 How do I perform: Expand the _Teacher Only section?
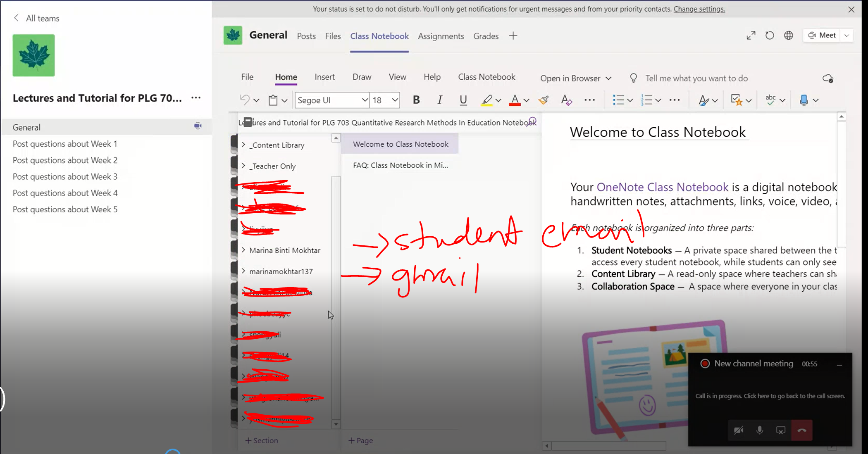[243, 166]
